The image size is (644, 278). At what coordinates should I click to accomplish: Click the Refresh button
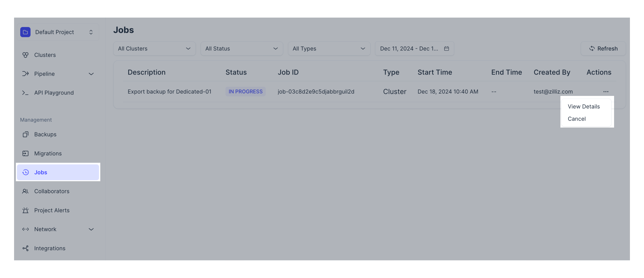coord(603,48)
